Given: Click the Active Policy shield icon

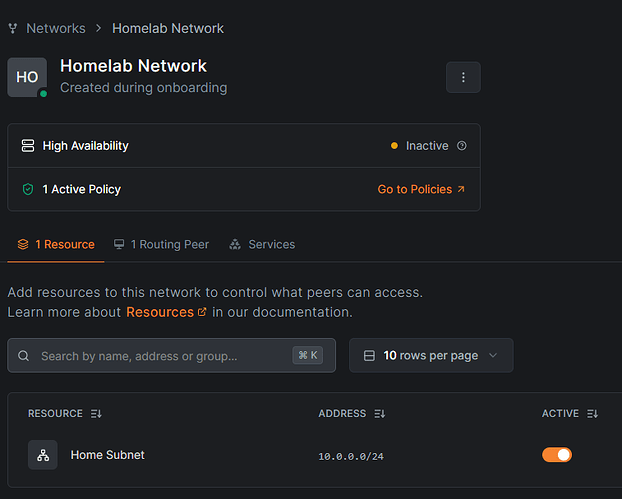Looking at the screenshot, I should [x=28, y=189].
